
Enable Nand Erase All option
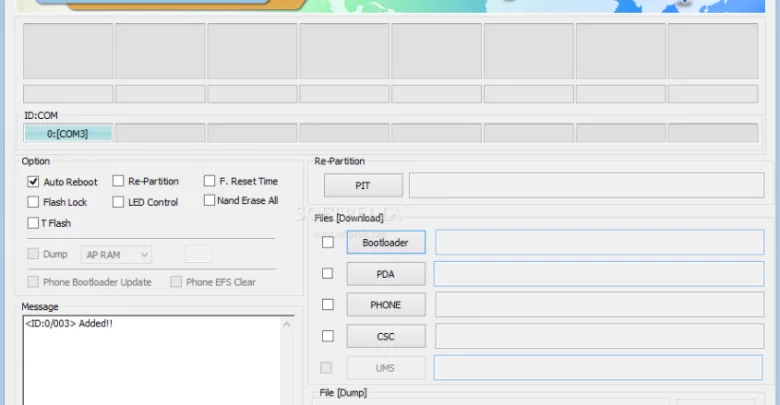210,200
